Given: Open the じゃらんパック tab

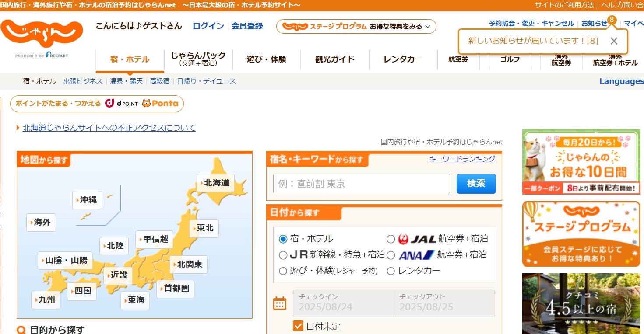Looking at the screenshot, I should pyautogui.click(x=198, y=59).
